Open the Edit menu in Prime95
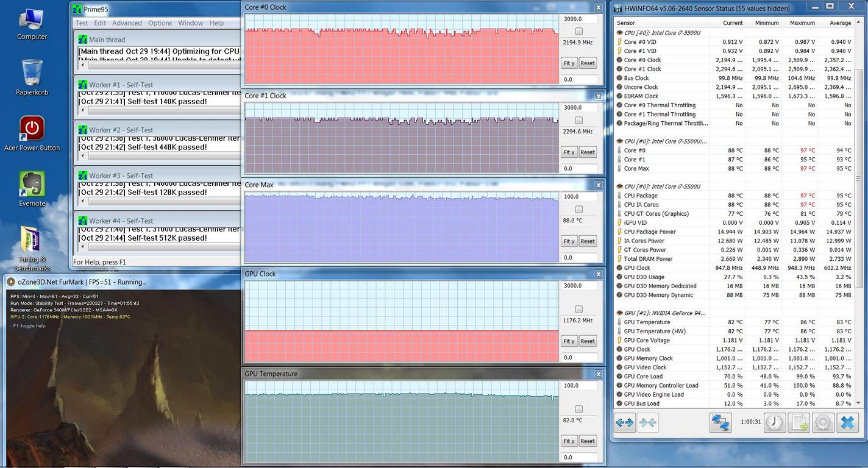The width and height of the screenshot is (868, 468). [100, 23]
